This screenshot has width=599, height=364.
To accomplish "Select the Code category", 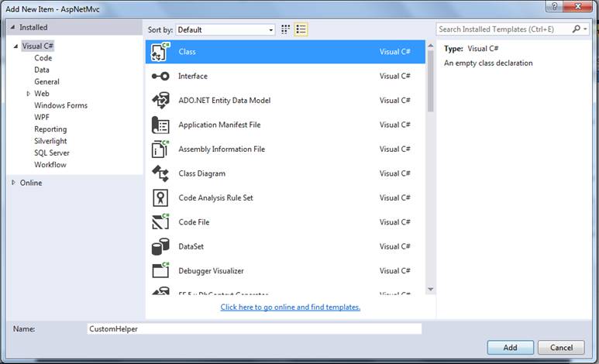I will tap(43, 58).
